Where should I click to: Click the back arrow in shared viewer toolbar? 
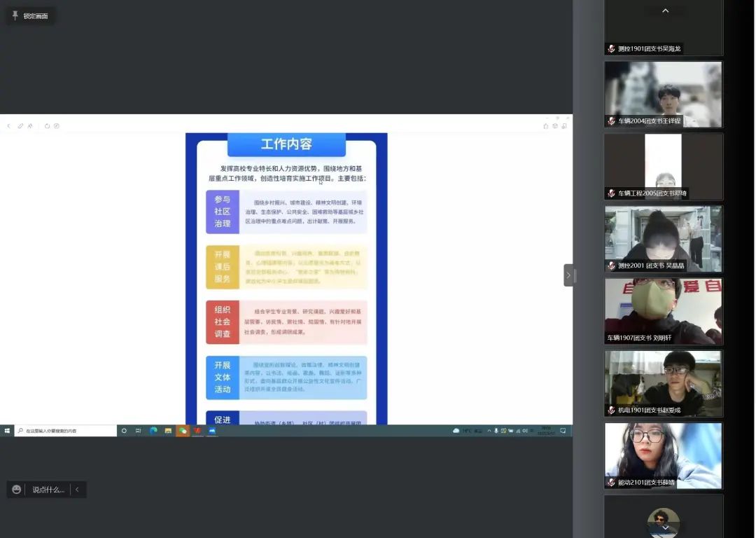point(8,126)
